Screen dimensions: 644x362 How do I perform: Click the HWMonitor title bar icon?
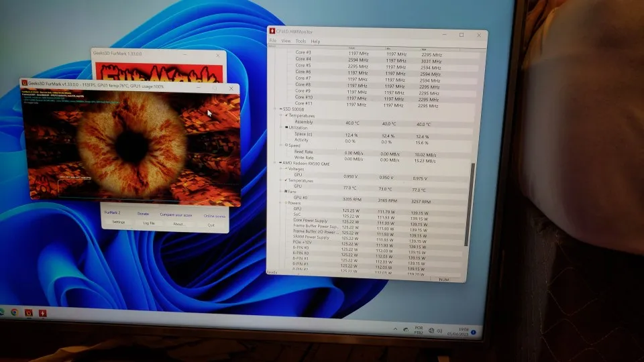272,32
